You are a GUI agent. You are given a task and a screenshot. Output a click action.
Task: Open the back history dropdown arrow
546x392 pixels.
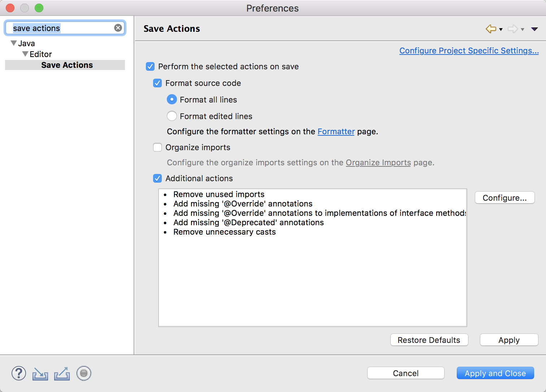pyautogui.click(x=501, y=30)
